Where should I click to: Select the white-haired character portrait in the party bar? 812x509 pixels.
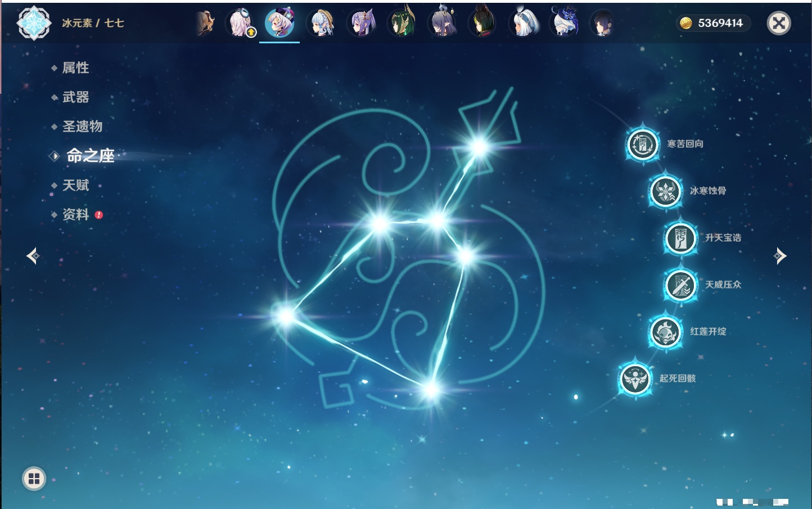tap(524, 24)
